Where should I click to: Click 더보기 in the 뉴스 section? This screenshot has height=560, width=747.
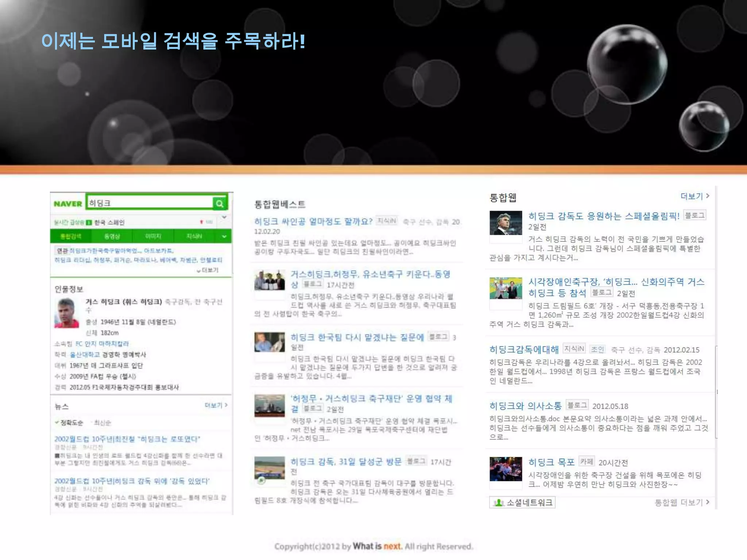coord(216,405)
